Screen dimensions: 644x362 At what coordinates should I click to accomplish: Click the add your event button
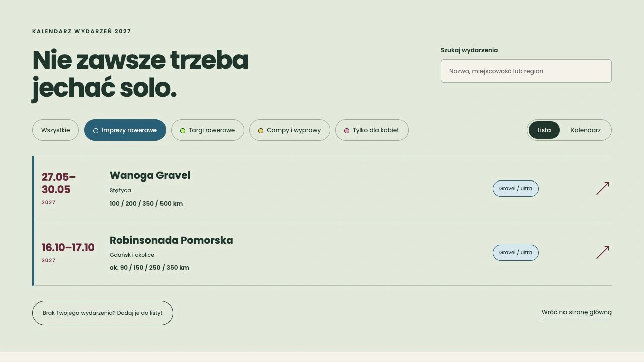103,313
